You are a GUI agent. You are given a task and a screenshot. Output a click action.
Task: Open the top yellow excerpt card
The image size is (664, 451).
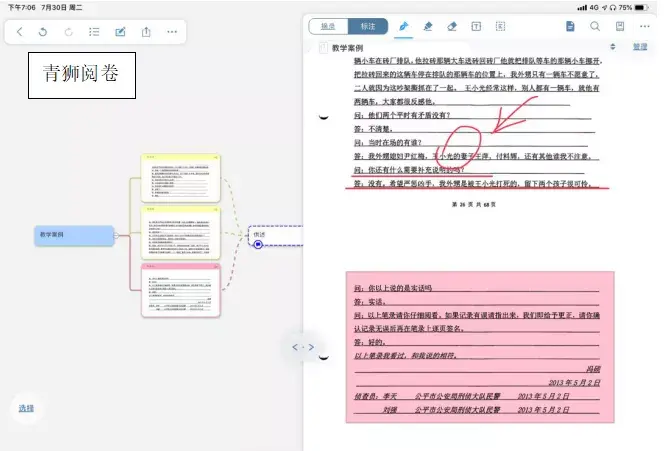point(181,178)
